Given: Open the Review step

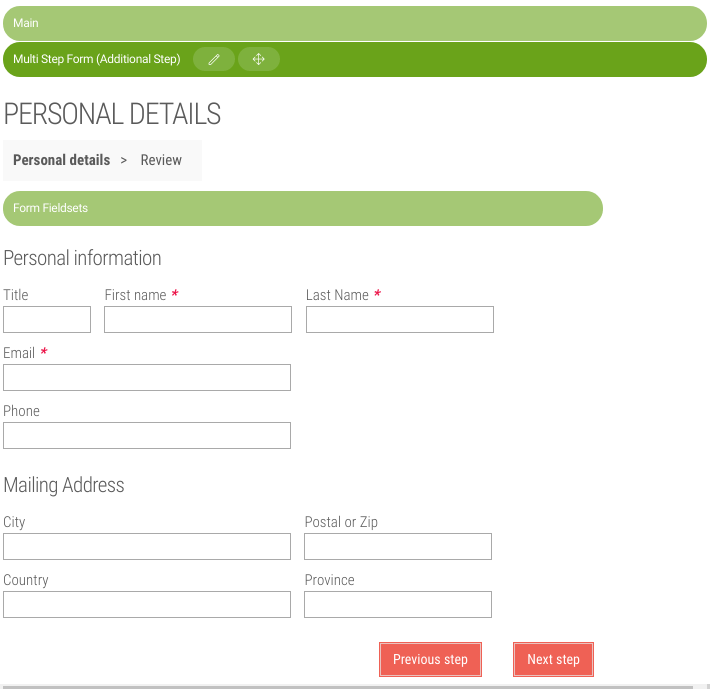Looking at the screenshot, I should tap(161, 160).
